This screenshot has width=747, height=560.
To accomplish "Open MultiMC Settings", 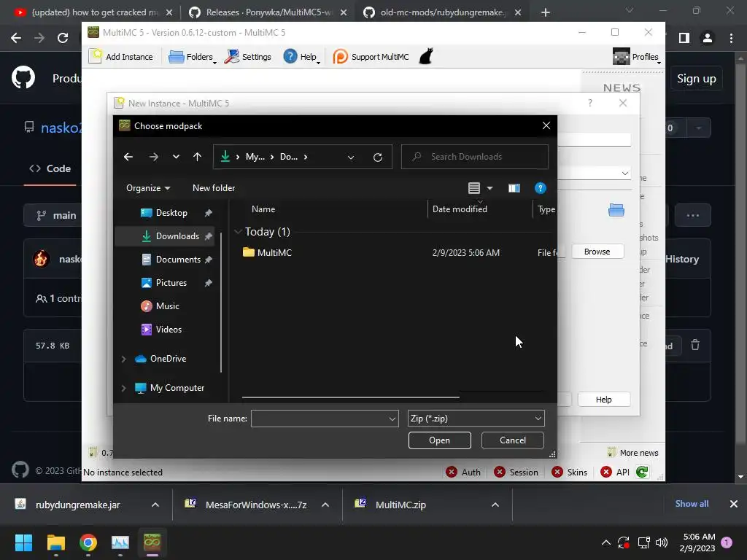I will point(248,57).
